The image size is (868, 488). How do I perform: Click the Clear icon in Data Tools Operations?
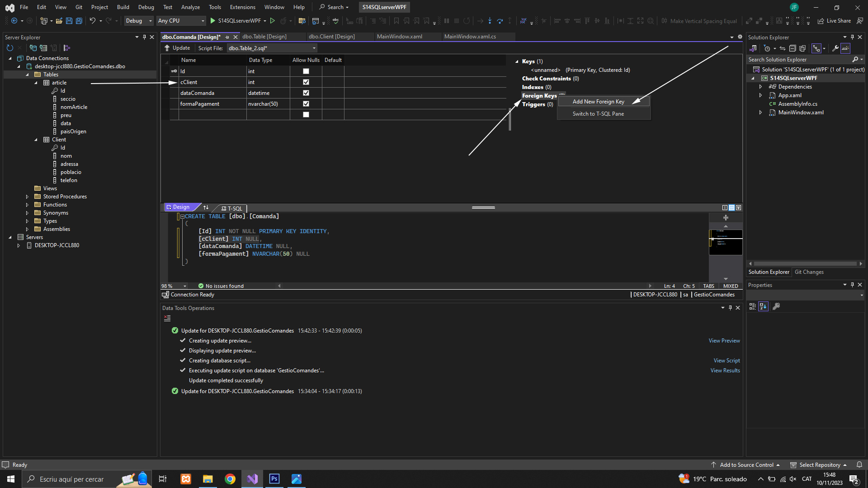coord(167,319)
